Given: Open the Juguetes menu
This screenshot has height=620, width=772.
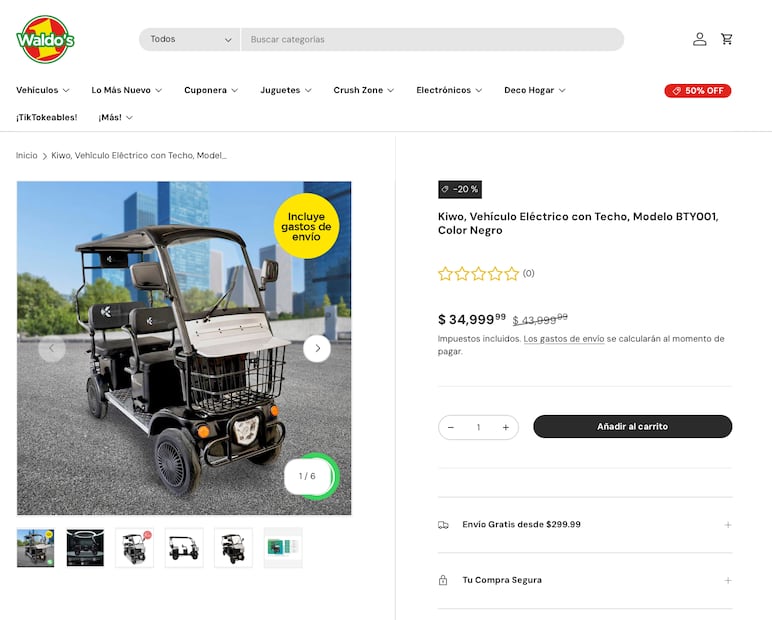Looking at the screenshot, I should 286,90.
